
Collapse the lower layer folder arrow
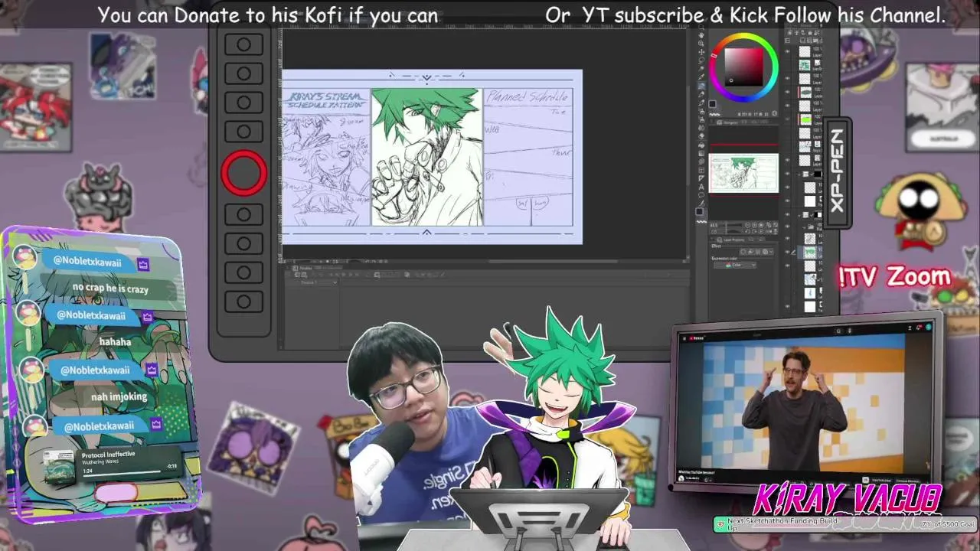(799, 215)
